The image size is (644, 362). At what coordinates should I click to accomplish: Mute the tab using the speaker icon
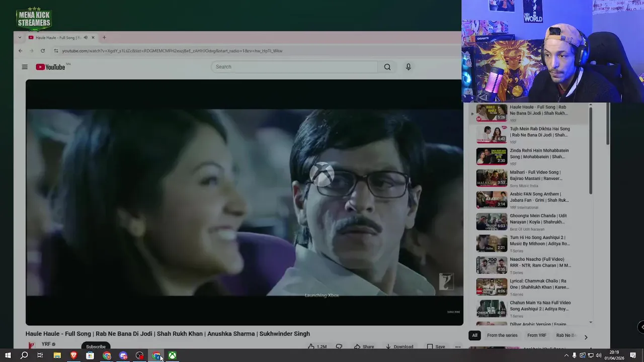[x=86, y=38]
